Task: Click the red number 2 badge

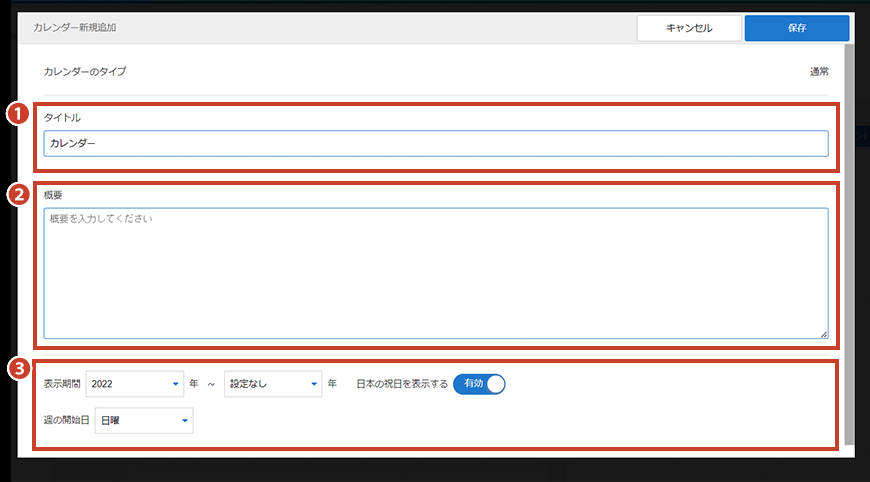Action: (x=17, y=195)
